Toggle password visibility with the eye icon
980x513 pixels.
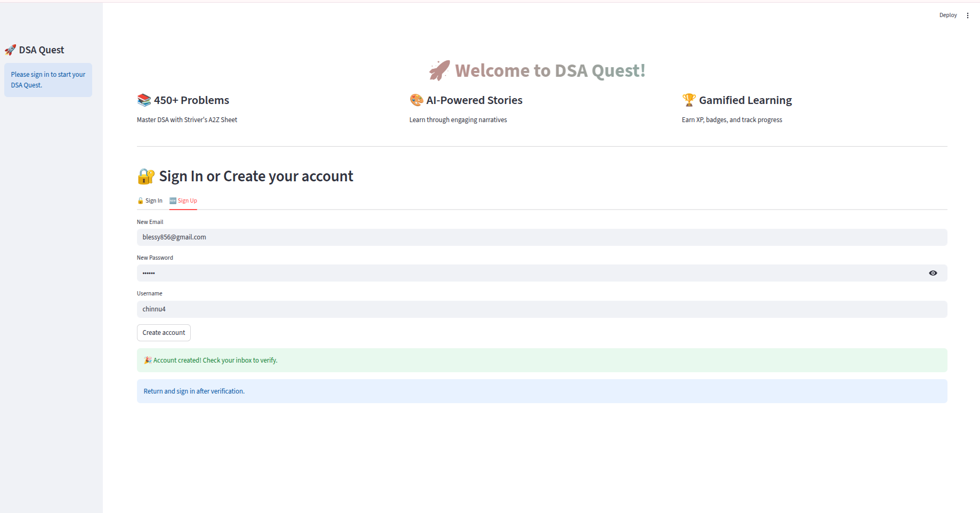pos(933,273)
